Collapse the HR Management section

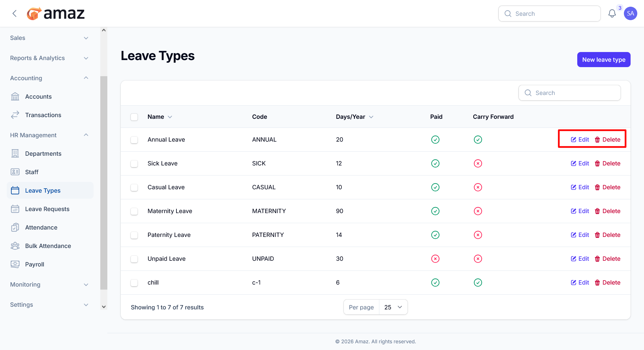[49, 135]
